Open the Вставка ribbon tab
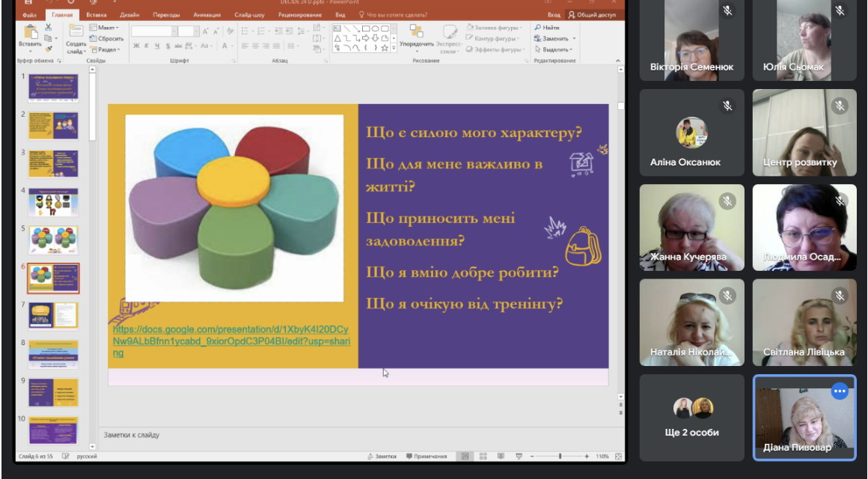Screen dimensions: 868x479 97,15
